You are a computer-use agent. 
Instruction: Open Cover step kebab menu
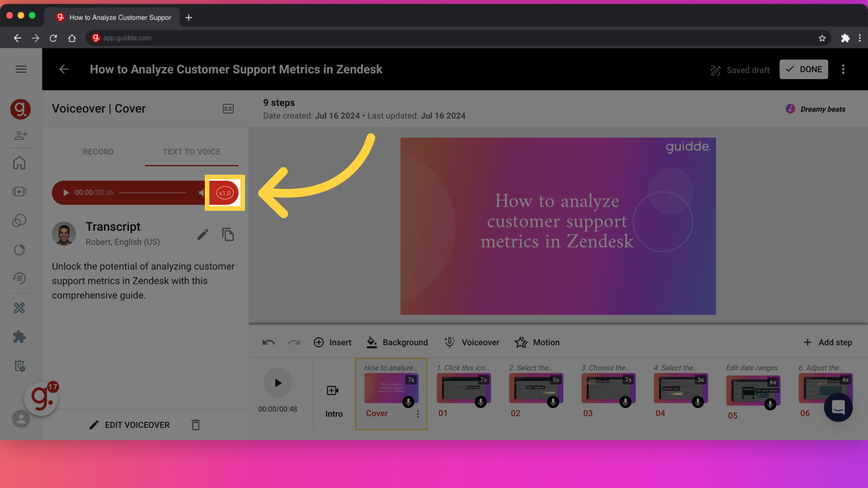(418, 414)
